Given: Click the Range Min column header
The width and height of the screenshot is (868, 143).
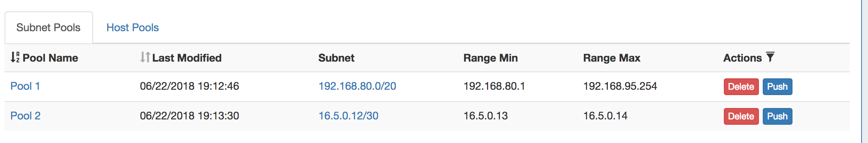Looking at the screenshot, I should 490,58.
